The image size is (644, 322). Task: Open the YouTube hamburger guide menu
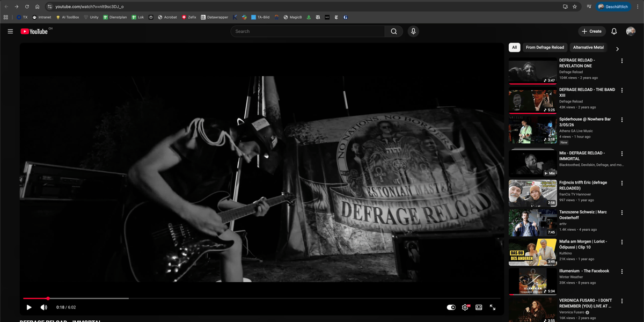tap(10, 32)
